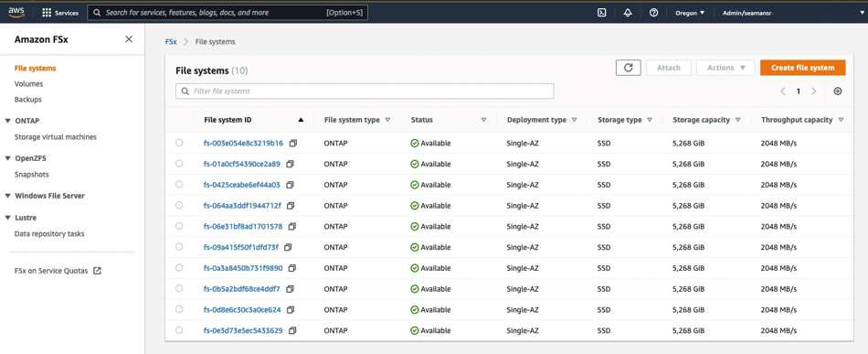Select radio button for fs-0e3d73e5ec5433629
This screenshot has width=868, height=354.
(179, 330)
